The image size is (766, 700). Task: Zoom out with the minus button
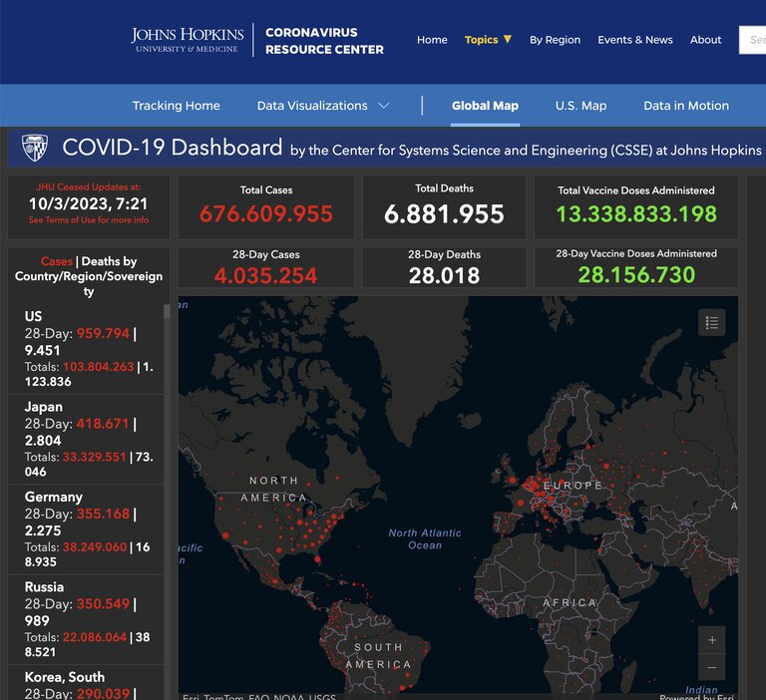711,667
